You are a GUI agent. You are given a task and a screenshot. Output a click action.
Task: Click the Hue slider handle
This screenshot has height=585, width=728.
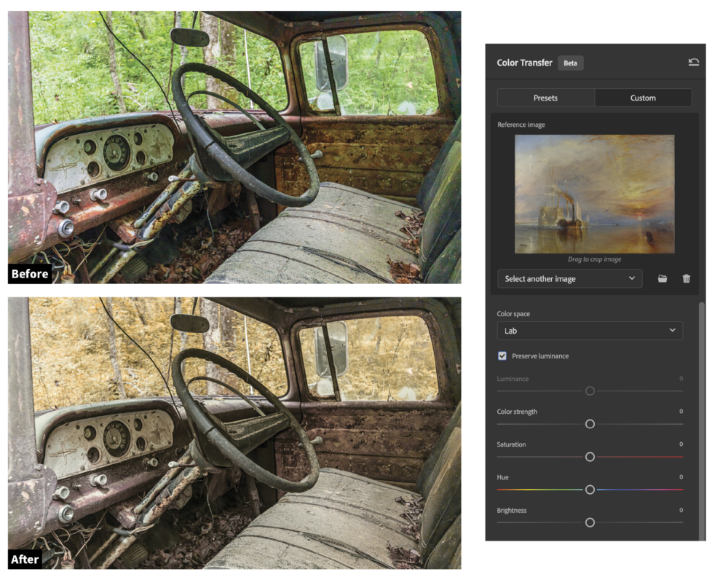click(x=590, y=490)
